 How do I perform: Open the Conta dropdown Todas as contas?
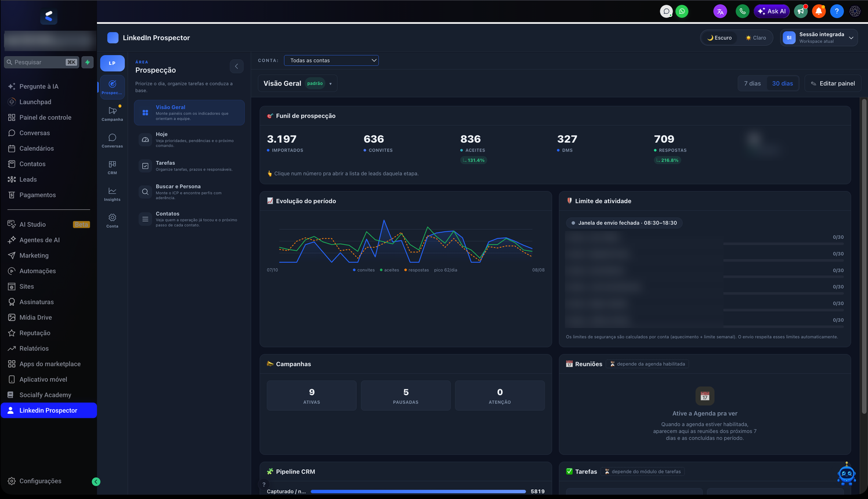tap(331, 60)
